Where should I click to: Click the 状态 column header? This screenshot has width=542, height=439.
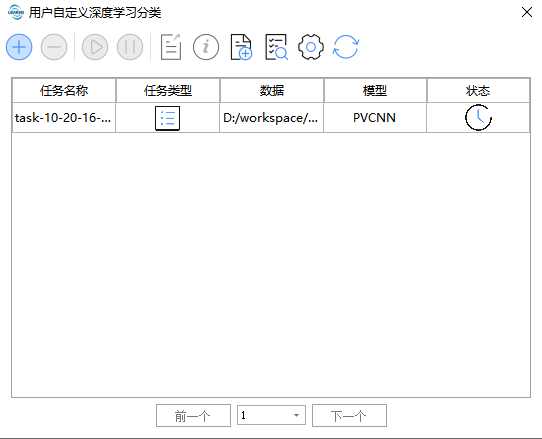(478, 91)
